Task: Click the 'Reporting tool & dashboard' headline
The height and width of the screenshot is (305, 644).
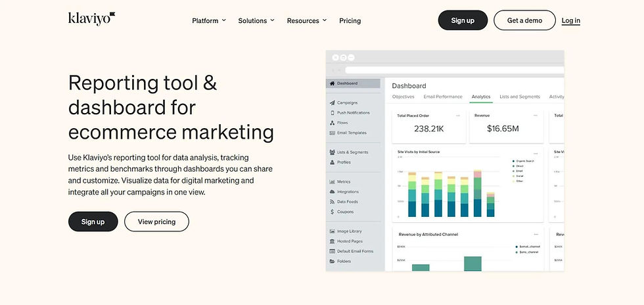Action: 171,108
